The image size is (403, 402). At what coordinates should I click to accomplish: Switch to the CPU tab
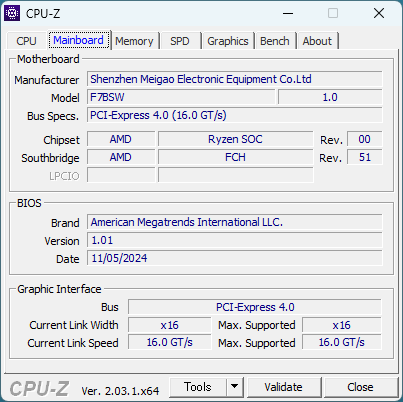click(x=26, y=41)
